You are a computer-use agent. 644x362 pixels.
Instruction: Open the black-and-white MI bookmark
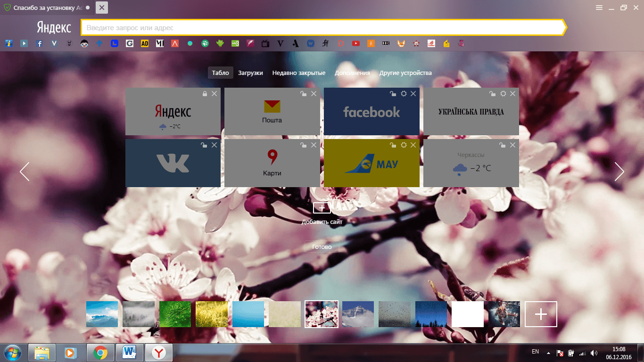[x=160, y=43]
